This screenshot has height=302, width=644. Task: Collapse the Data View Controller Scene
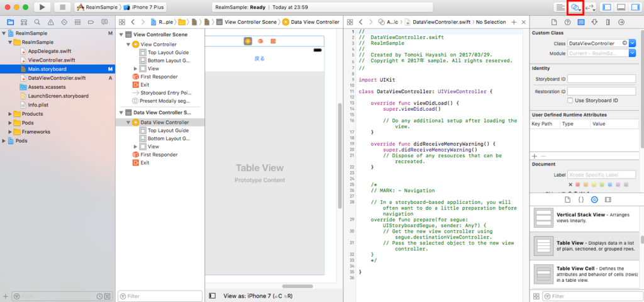(121, 112)
